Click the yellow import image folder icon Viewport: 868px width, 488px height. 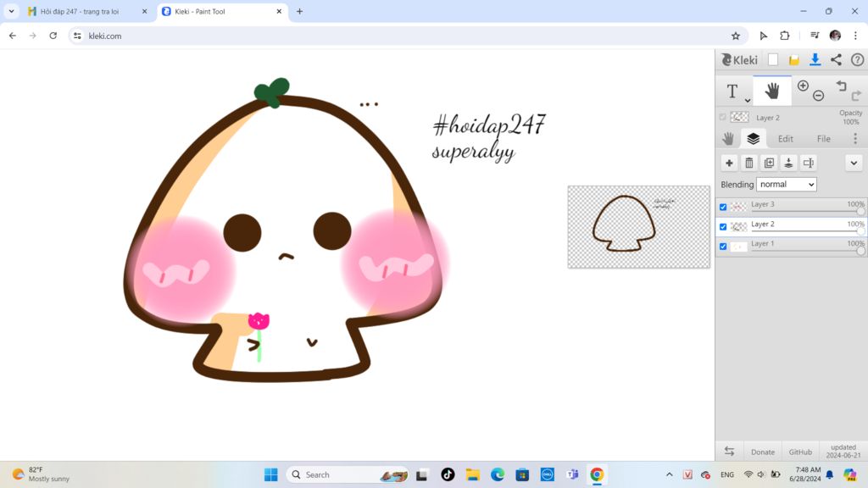793,60
